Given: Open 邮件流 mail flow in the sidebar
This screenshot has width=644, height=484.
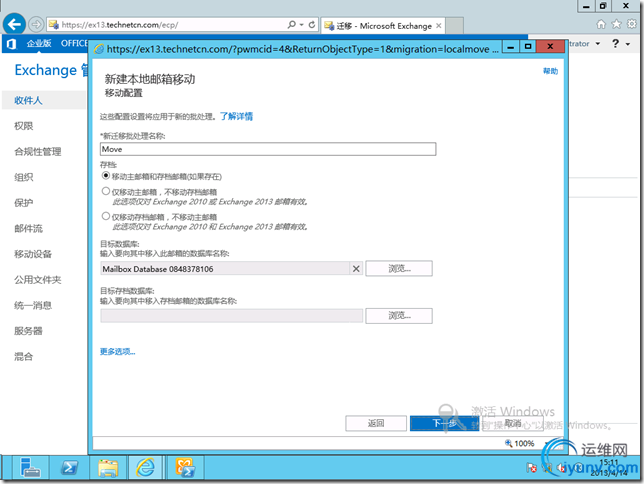Looking at the screenshot, I should pos(28,228).
